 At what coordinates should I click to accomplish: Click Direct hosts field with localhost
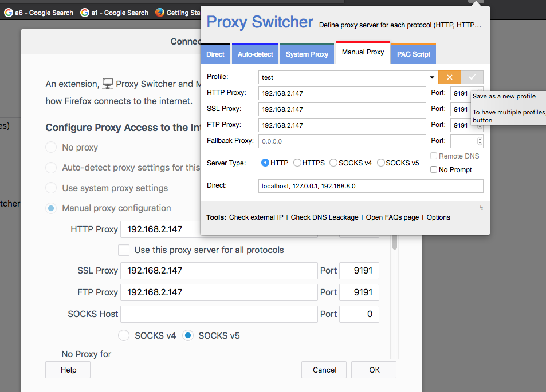click(x=371, y=186)
